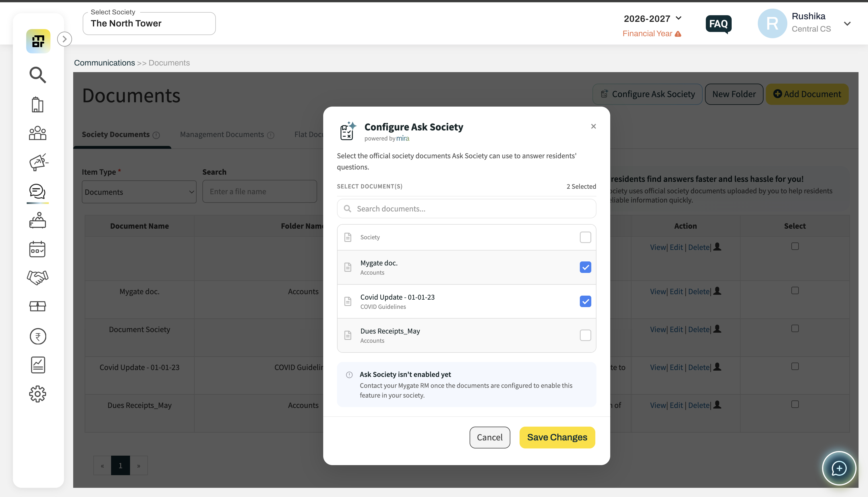Viewport: 868px width, 497px height.
Task: Close the Configure Ask Society dialog
Action: coord(593,126)
